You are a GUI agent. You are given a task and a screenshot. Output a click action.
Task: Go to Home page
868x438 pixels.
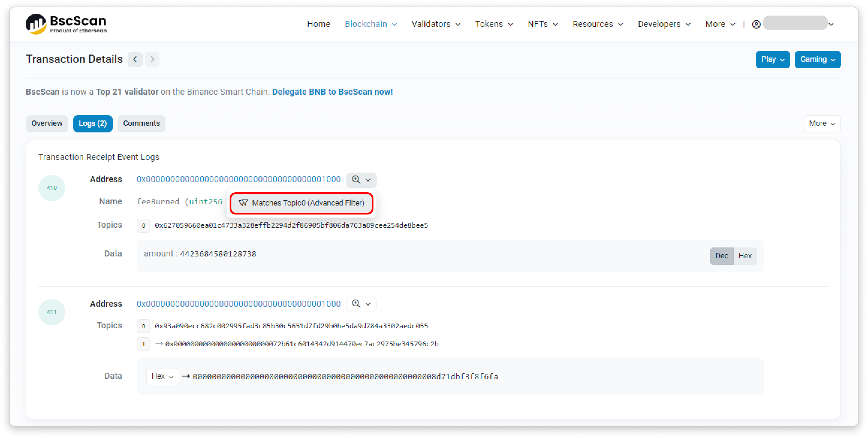click(318, 24)
